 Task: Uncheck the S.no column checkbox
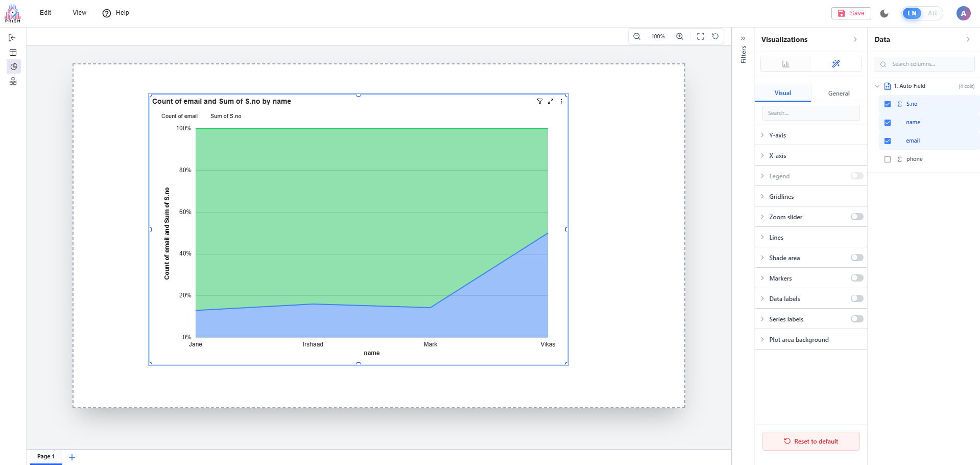point(888,104)
